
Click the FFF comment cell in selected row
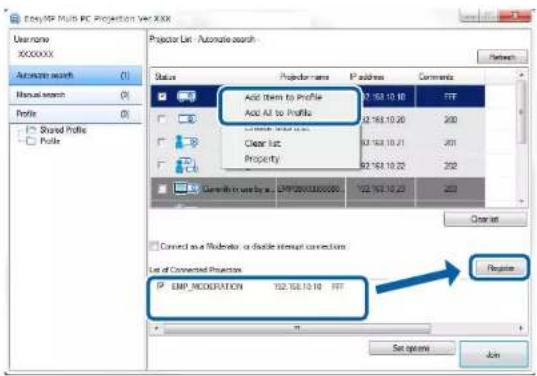[x=450, y=97]
